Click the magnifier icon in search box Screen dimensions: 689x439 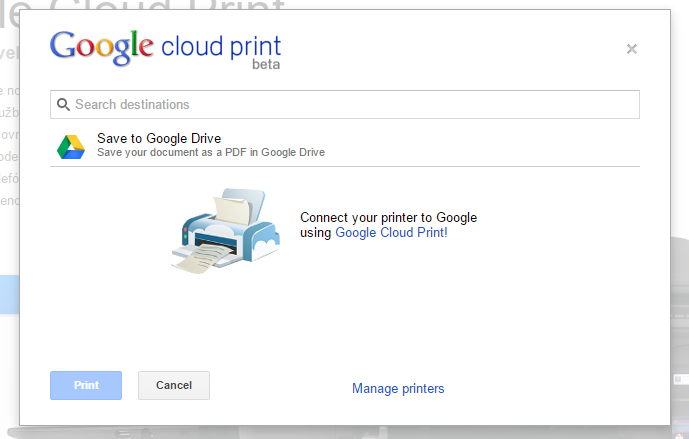[x=64, y=104]
